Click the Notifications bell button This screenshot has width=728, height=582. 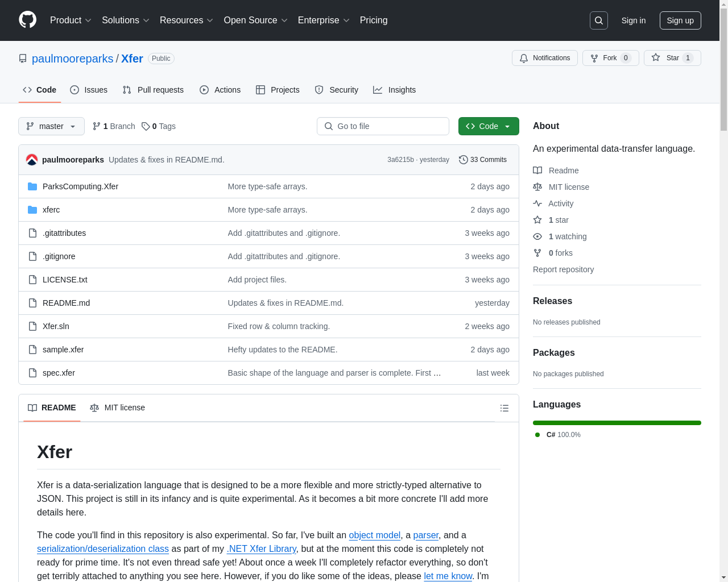pos(545,58)
